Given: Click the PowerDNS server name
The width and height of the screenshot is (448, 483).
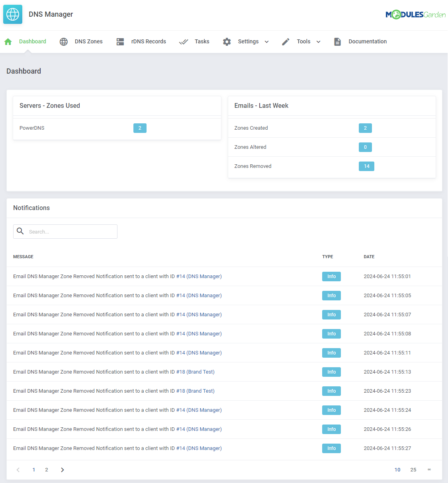Looking at the screenshot, I should pos(32,128).
